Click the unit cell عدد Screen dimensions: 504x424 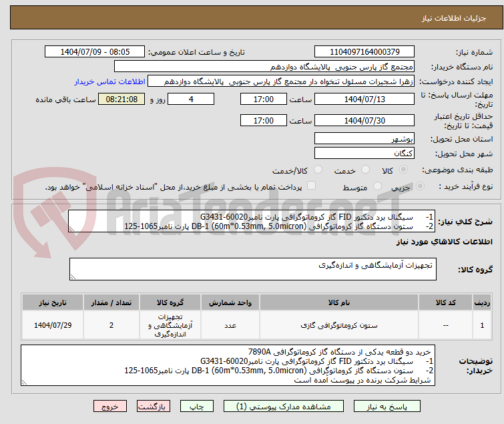(230, 325)
